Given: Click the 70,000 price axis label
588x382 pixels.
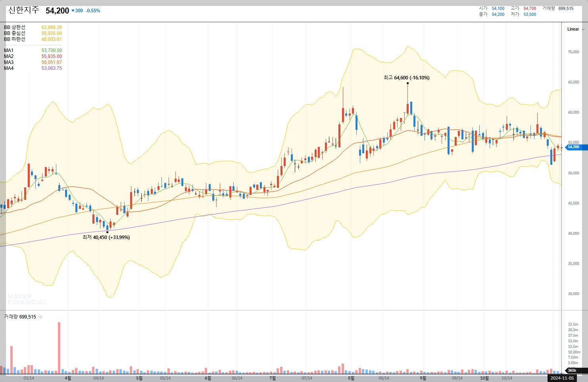Looking at the screenshot, I should 573,52.
